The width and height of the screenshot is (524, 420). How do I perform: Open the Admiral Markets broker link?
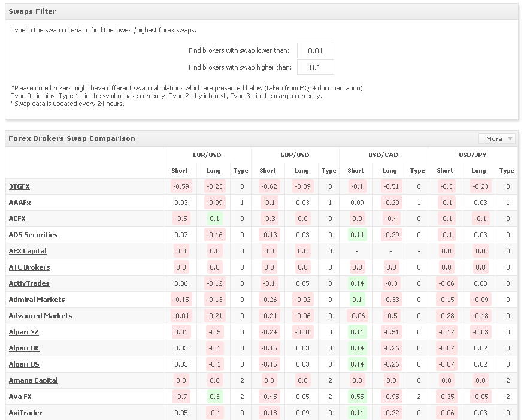coord(37,300)
